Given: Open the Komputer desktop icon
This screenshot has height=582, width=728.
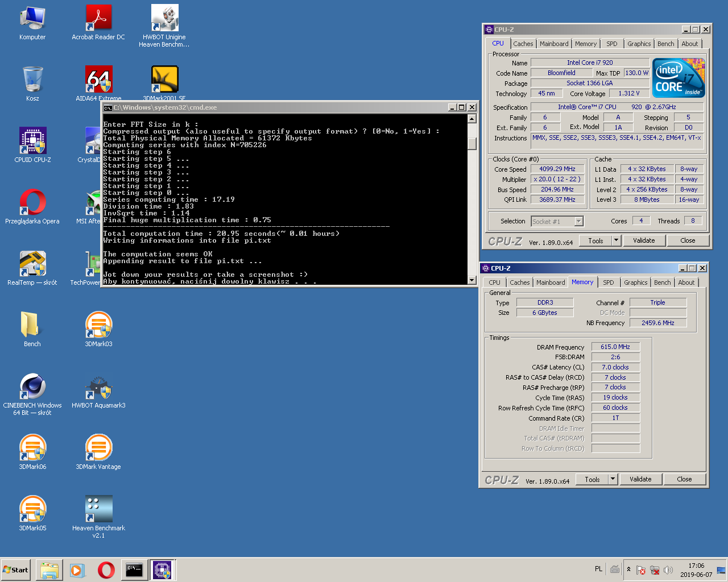Looking at the screenshot, I should point(32,23).
